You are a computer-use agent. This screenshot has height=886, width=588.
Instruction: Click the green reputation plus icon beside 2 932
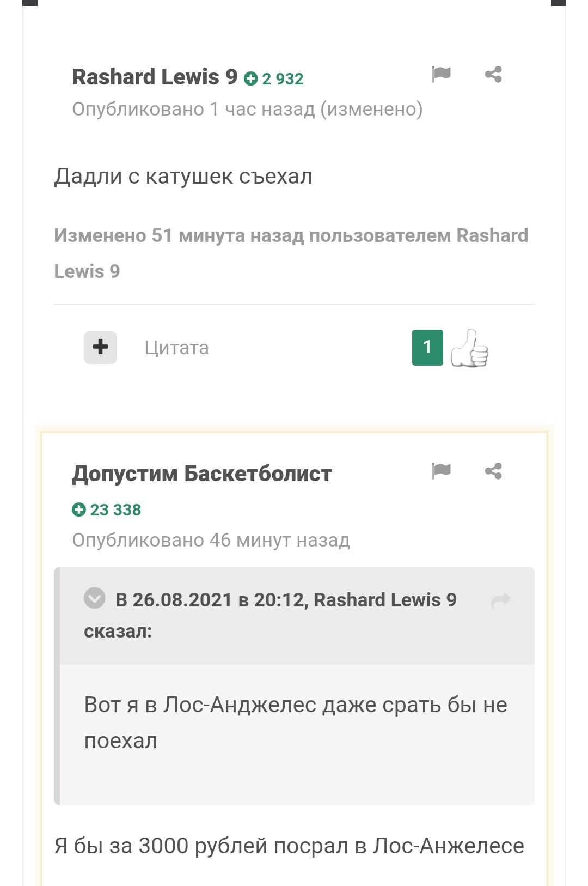tap(250, 78)
